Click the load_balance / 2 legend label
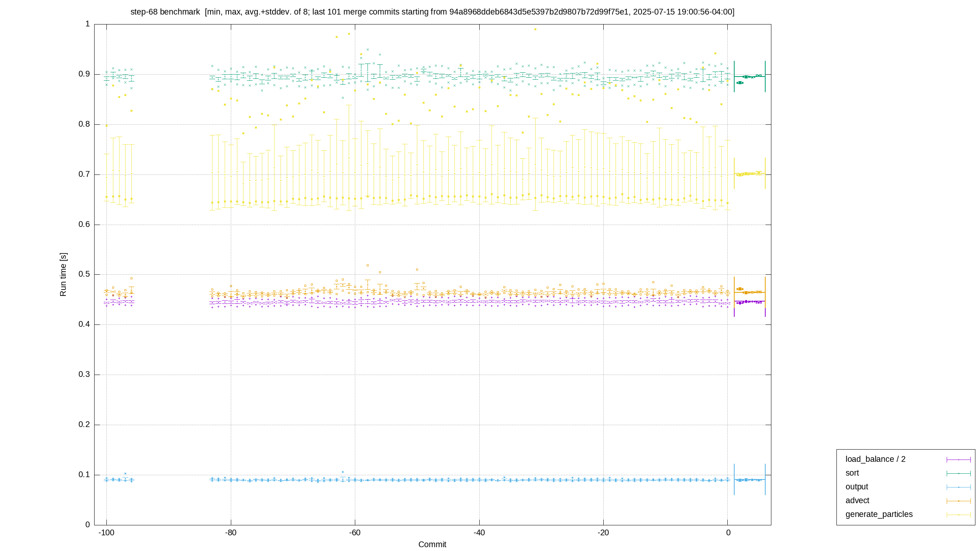The height and width of the screenshot is (551, 980). click(x=875, y=459)
